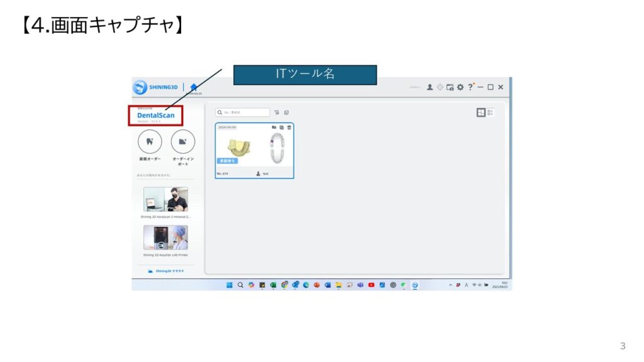Click the オーダーインポート import order icon
644x362 pixels.
[182, 141]
